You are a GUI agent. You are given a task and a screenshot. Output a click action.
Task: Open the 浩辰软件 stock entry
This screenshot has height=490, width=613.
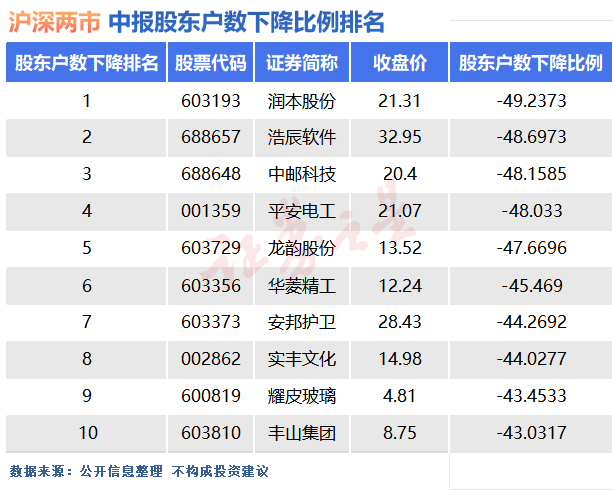(x=302, y=137)
